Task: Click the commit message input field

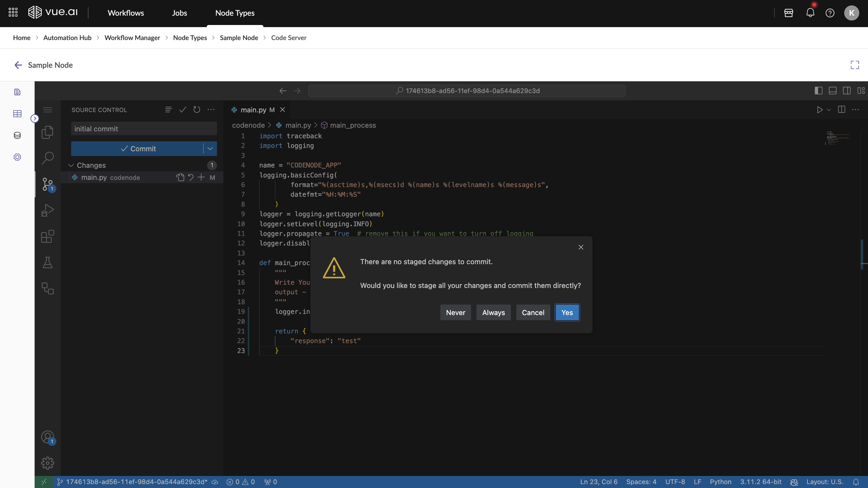Action: pos(144,129)
